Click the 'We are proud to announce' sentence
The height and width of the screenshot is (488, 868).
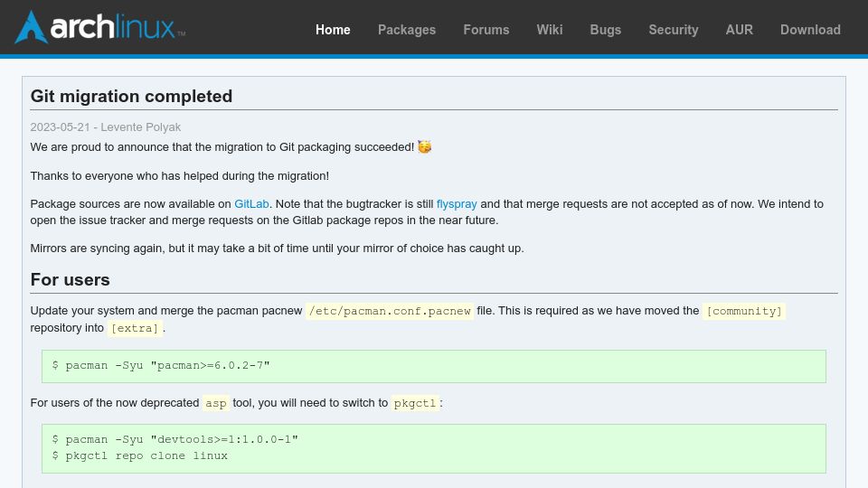tap(222, 147)
